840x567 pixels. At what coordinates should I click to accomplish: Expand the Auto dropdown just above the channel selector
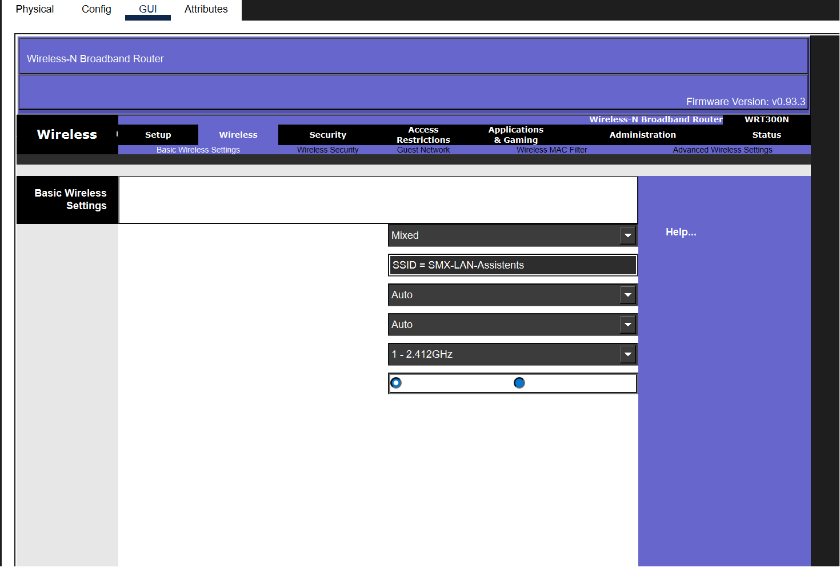pos(513,325)
